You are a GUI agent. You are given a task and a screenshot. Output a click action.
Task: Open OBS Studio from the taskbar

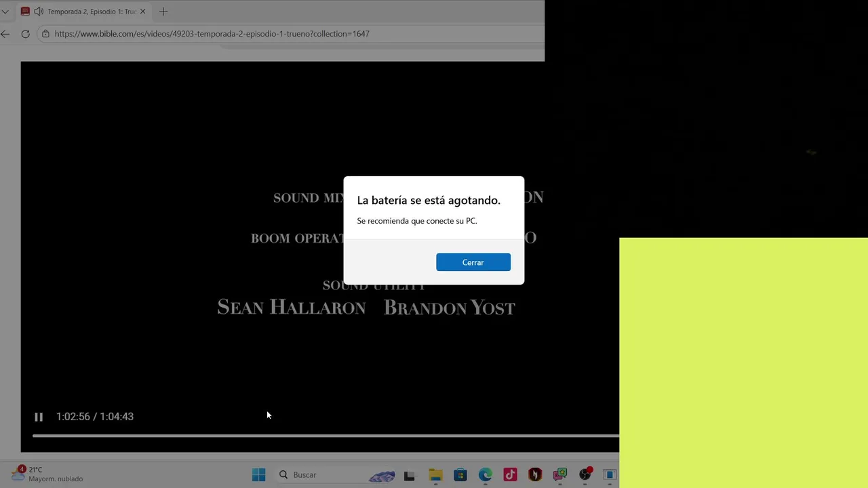(x=585, y=475)
